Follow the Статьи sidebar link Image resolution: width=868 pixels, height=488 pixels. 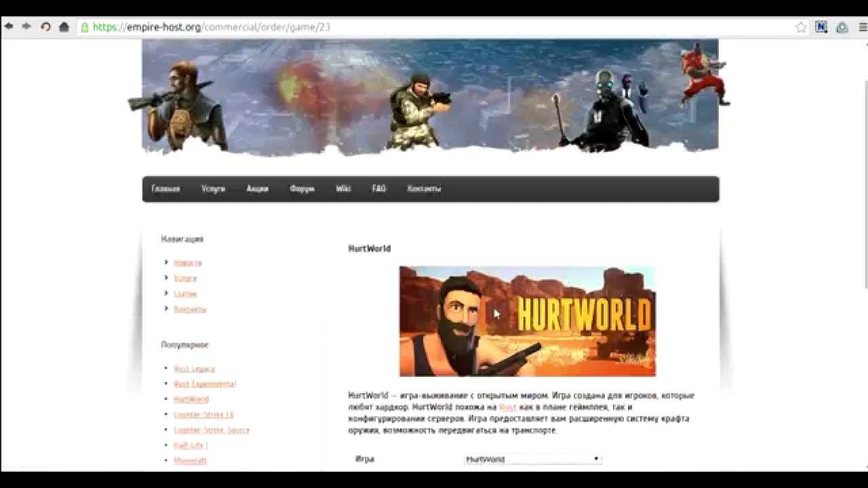185,293
